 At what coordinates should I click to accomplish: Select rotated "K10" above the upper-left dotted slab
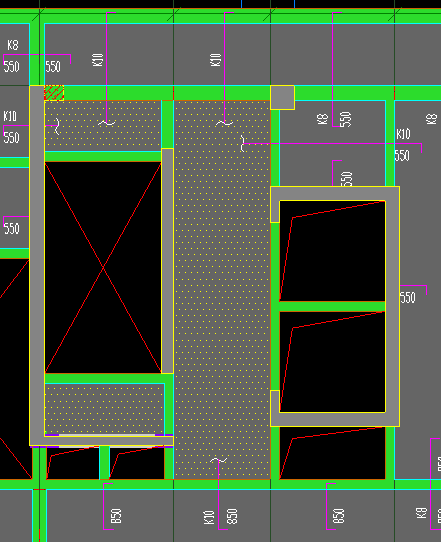[98, 59]
